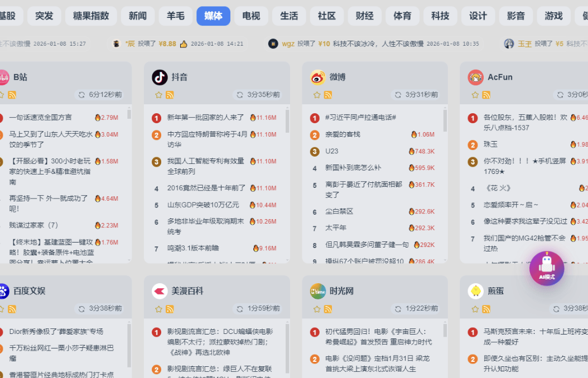
Task: Switch to the 突发 category tab
Action: point(44,16)
